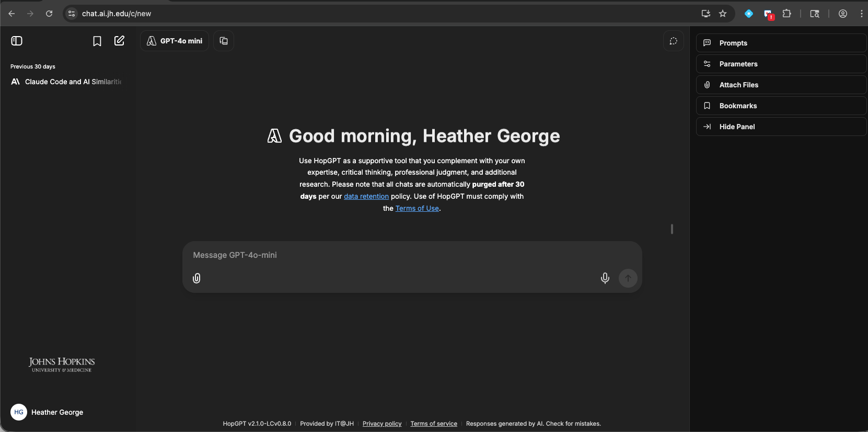Click the address bar URL chat.ai.jh.edu/c/new
868x432 pixels.
click(117, 14)
